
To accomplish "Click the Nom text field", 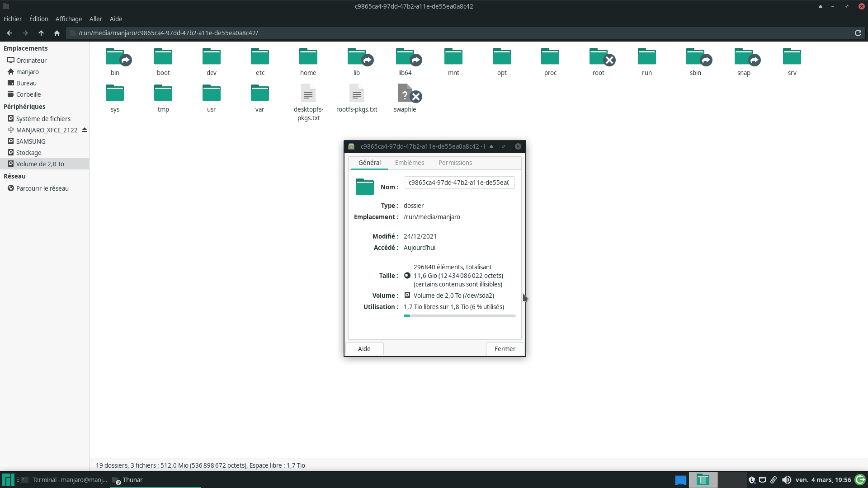I will 459,183.
